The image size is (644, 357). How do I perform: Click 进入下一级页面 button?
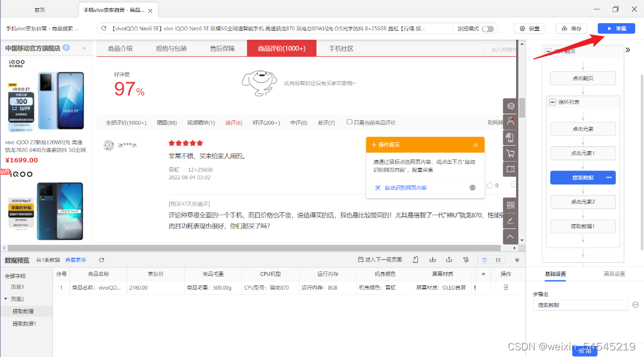pyautogui.click(x=380, y=260)
